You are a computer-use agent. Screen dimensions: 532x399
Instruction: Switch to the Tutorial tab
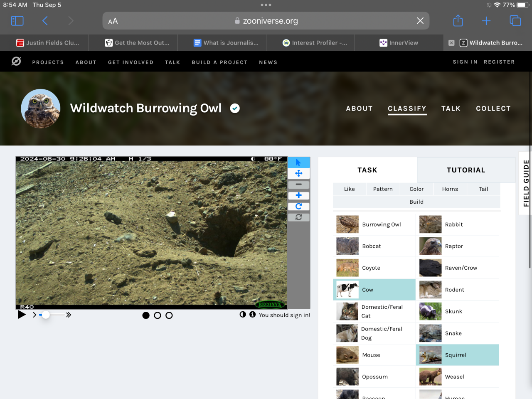click(466, 170)
